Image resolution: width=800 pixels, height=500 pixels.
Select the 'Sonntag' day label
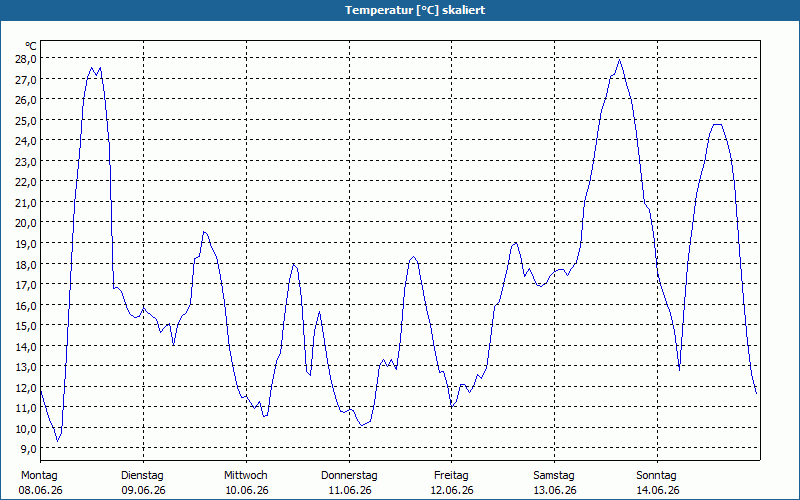pyautogui.click(x=657, y=476)
